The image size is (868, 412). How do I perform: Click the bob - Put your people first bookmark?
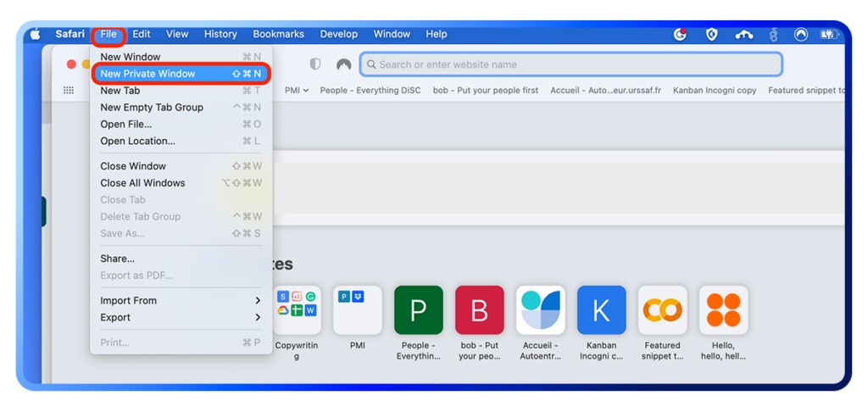[x=485, y=91]
